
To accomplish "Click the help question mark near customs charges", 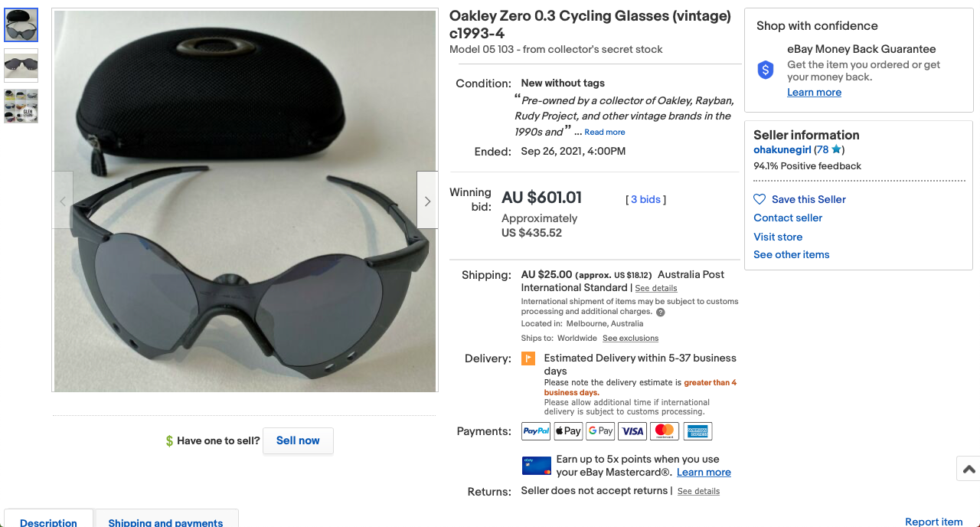I will (x=661, y=313).
